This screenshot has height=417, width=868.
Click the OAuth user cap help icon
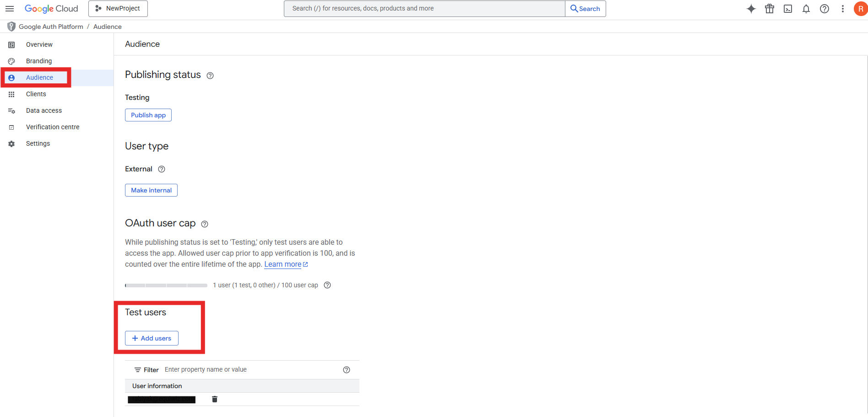click(205, 224)
